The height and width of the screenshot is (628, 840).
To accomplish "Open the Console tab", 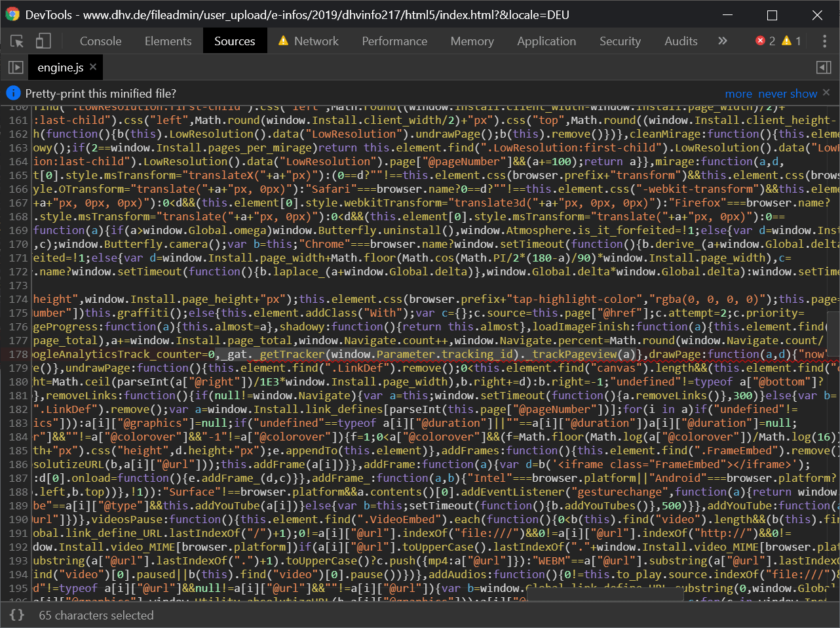I will coord(101,41).
